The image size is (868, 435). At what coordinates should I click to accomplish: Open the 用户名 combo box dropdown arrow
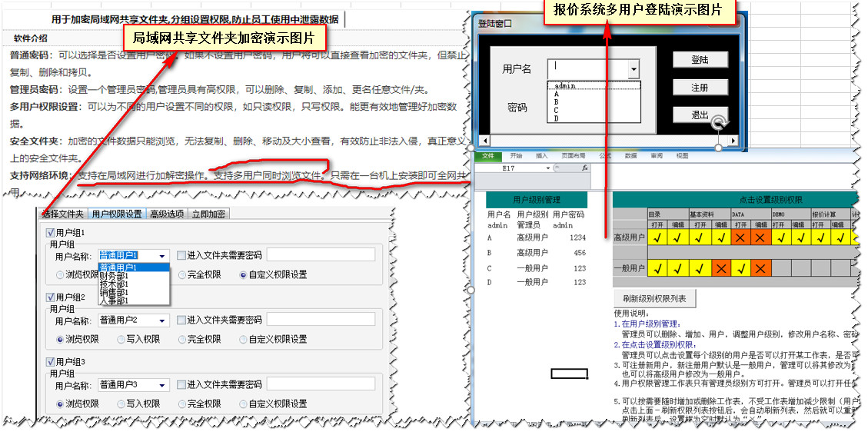(634, 70)
